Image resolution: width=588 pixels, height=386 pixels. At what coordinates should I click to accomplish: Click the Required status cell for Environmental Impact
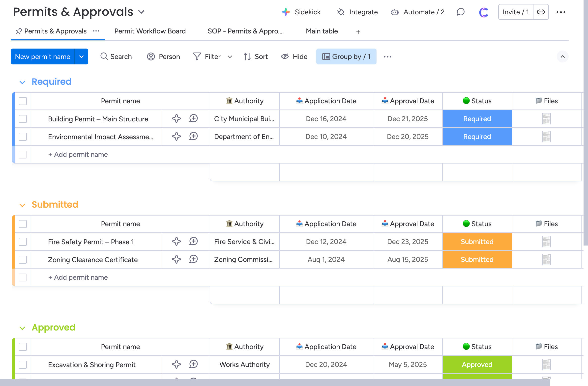click(x=477, y=137)
